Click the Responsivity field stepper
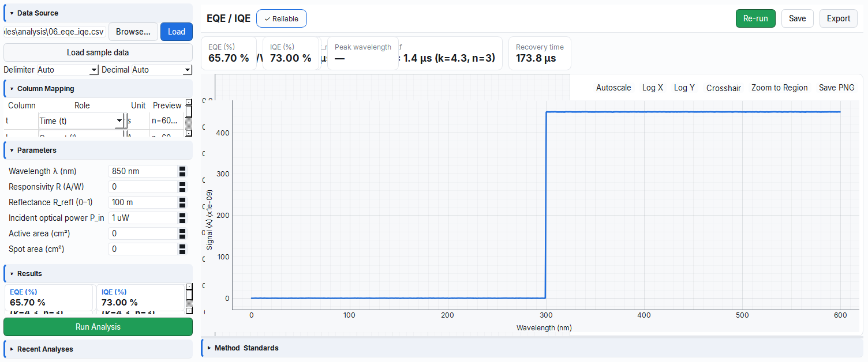This screenshot has width=868, height=362. click(182, 187)
